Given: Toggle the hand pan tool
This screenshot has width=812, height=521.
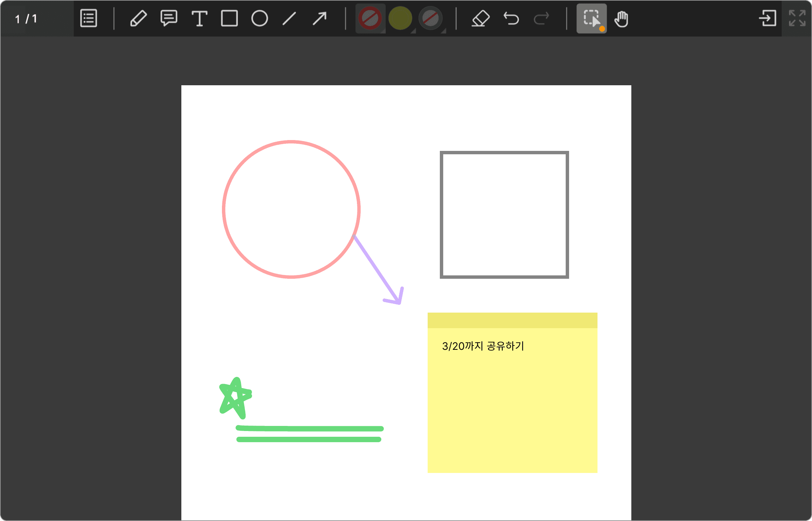Looking at the screenshot, I should tap(621, 19).
